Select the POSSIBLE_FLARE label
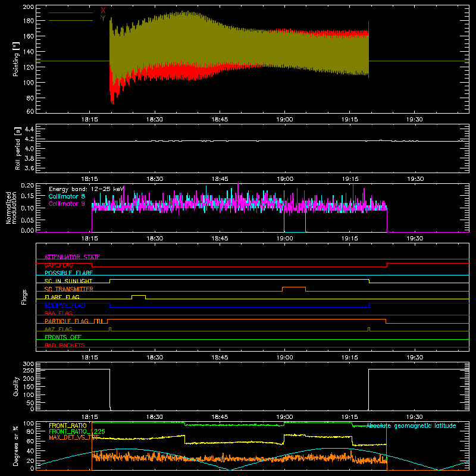The width and height of the screenshot is (476, 476). click(x=68, y=273)
